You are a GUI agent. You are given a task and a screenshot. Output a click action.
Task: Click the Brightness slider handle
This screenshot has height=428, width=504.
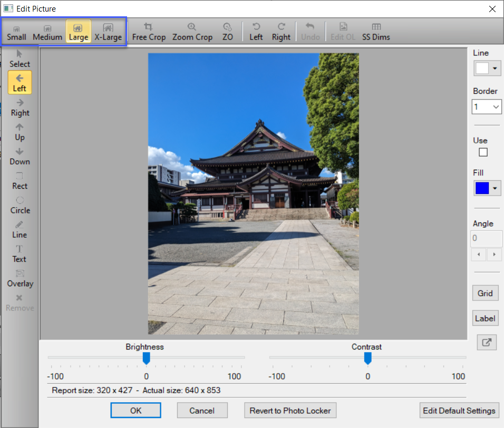click(x=147, y=358)
